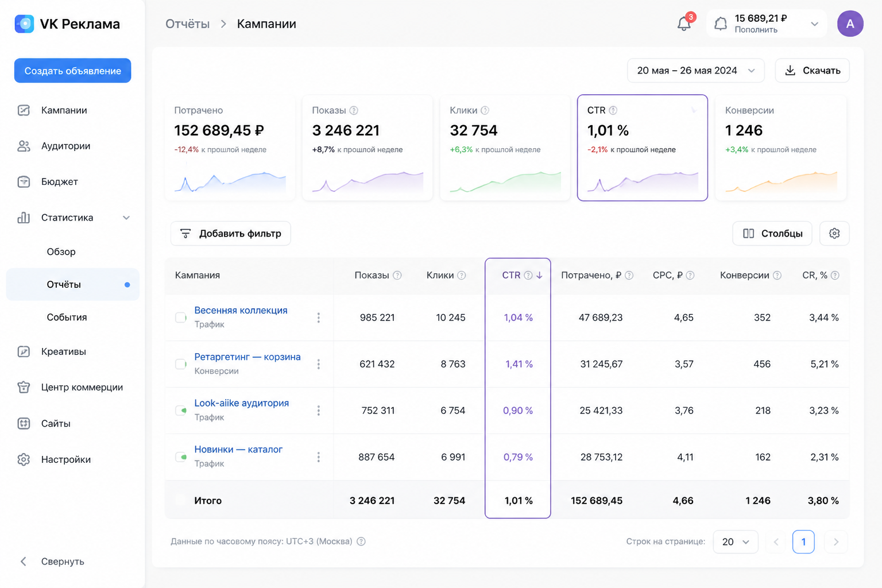Image resolution: width=882 pixels, height=588 pixels.
Task: Sort by CTR descending arrow
Action: coord(539,276)
